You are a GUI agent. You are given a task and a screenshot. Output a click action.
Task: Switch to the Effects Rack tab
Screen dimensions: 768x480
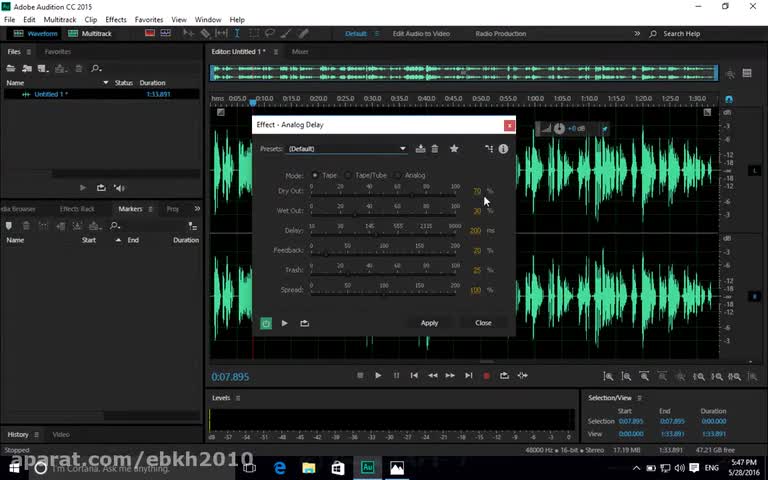77,209
